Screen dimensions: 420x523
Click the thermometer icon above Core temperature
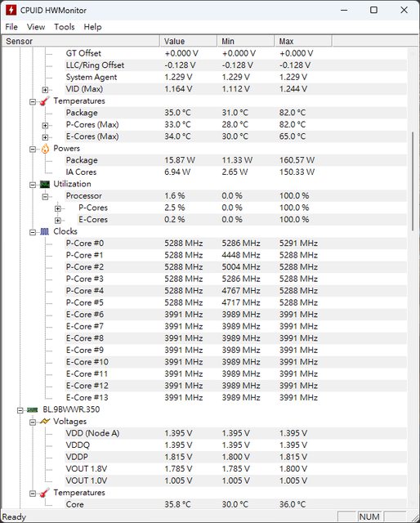pos(45,493)
